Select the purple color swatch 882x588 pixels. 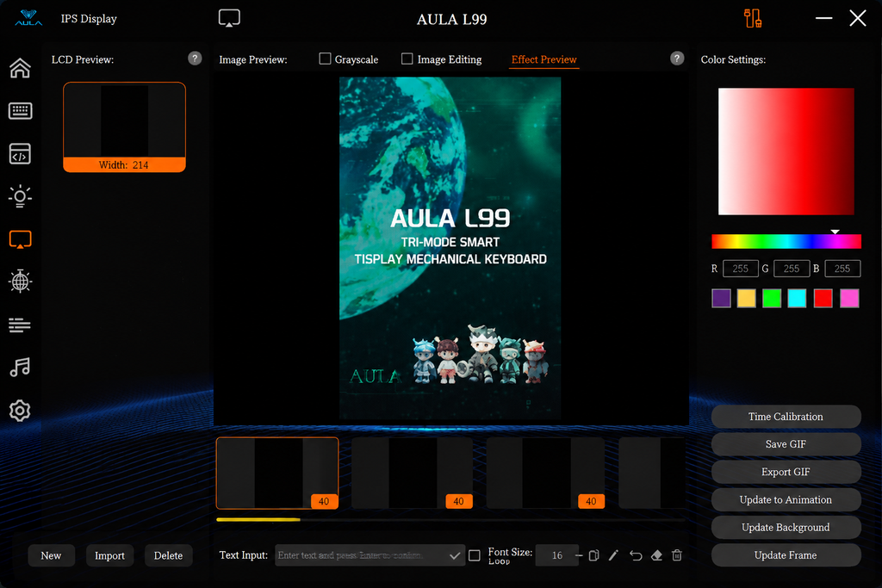coord(721,298)
